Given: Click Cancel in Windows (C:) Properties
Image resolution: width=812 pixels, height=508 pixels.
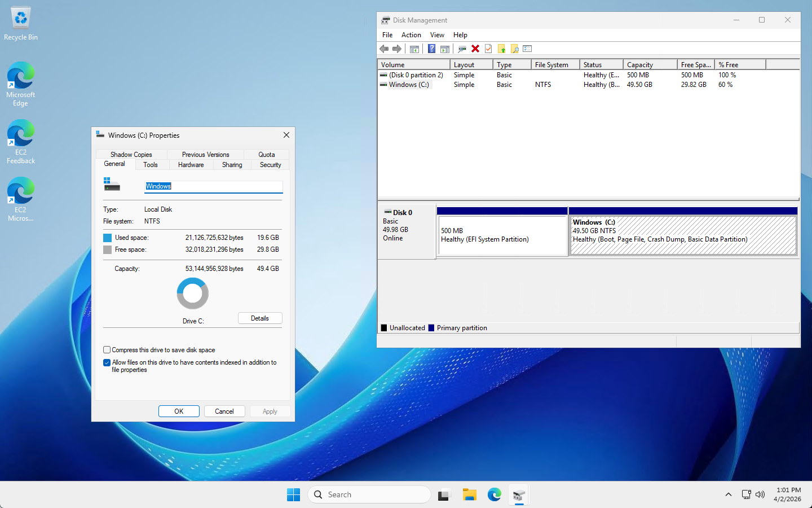Looking at the screenshot, I should coord(224,411).
